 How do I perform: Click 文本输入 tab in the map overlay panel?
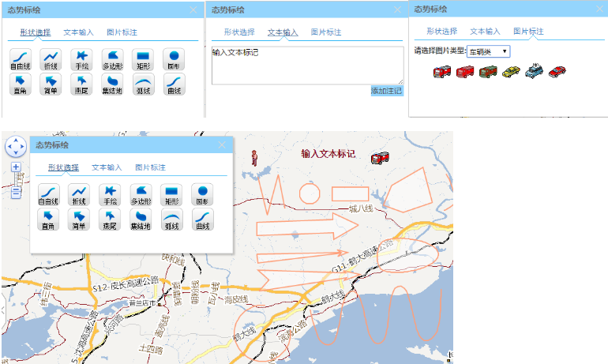click(x=107, y=167)
